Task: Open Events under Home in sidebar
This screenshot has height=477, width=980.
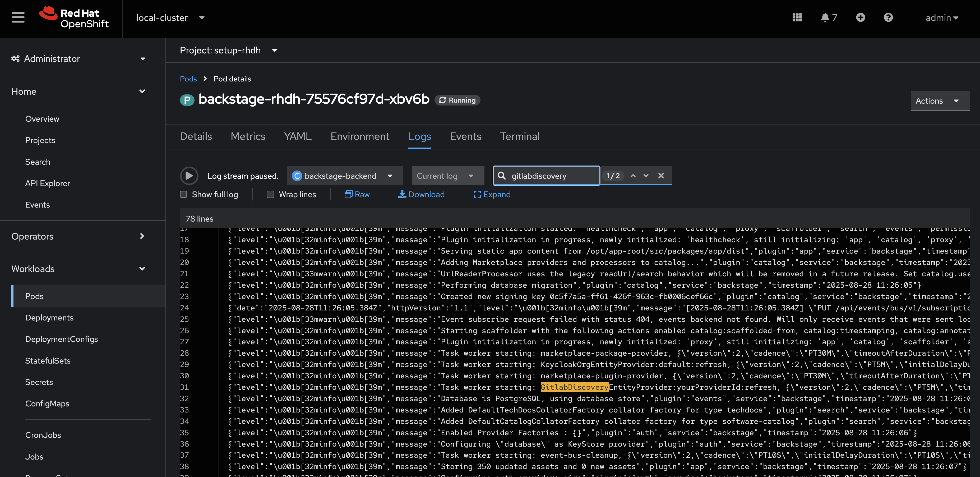Action: (38, 205)
